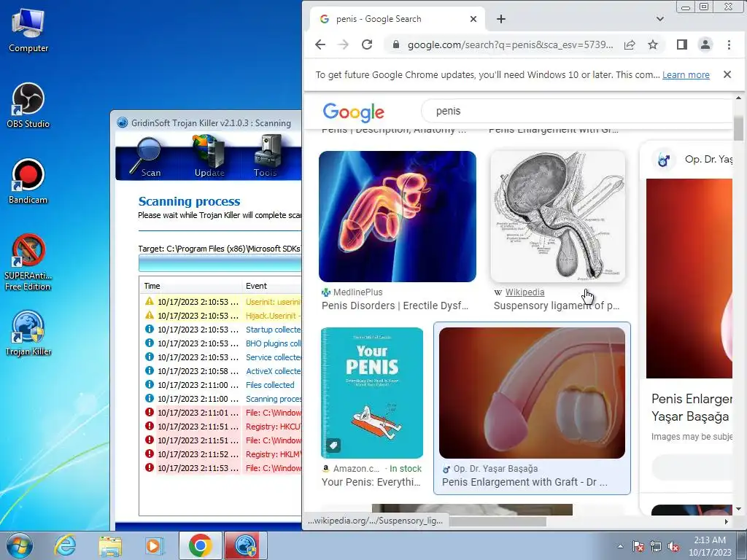747x560 pixels.
Task: Click the horizontal scrollbar right arrow
Action: point(727,521)
